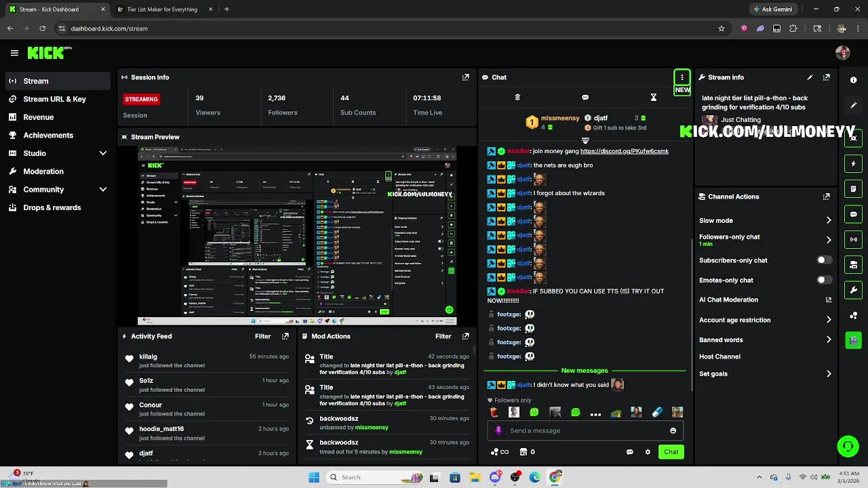
Task: Click the hourglass icon in the chat toolbar
Action: click(654, 98)
